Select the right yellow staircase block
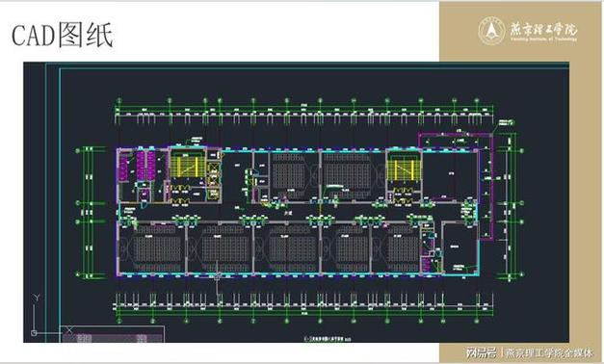The width and height of the screenshot is (604, 364). (x=404, y=170)
